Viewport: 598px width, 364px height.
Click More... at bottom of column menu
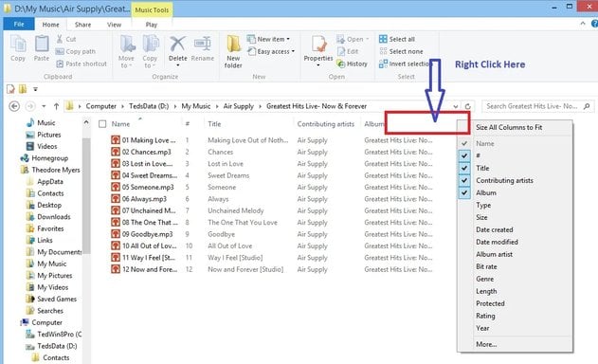pyautogui.click(x=486, y=344)
